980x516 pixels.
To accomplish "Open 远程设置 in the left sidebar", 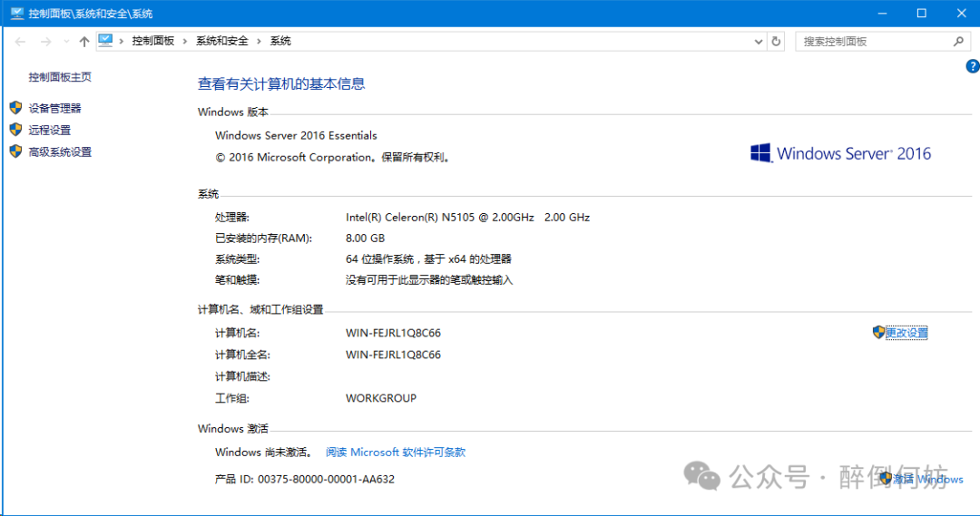I will pos(49,130).
